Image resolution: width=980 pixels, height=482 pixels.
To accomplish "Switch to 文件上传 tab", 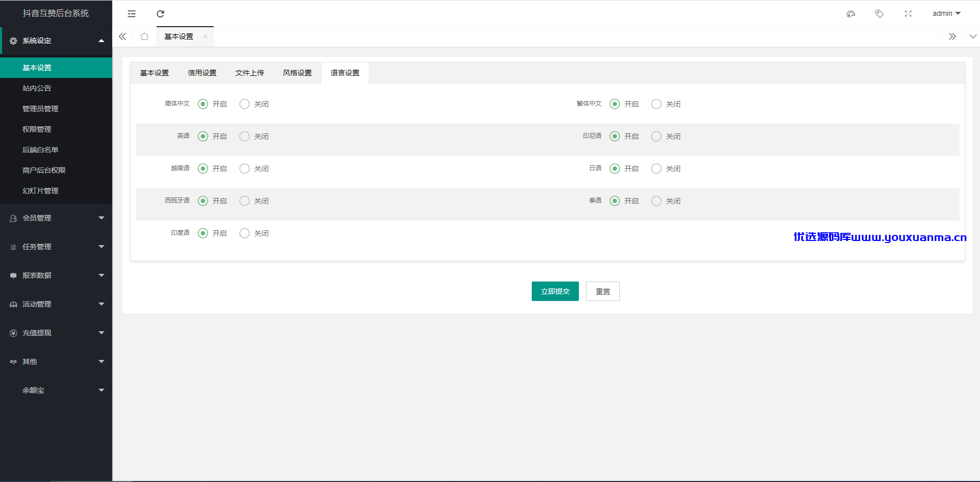I will (x=249, y=73).
